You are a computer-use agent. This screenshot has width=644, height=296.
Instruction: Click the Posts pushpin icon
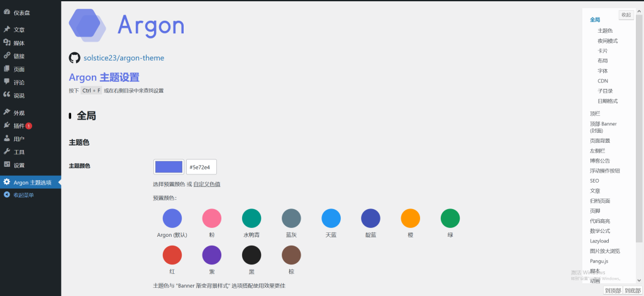6,30
